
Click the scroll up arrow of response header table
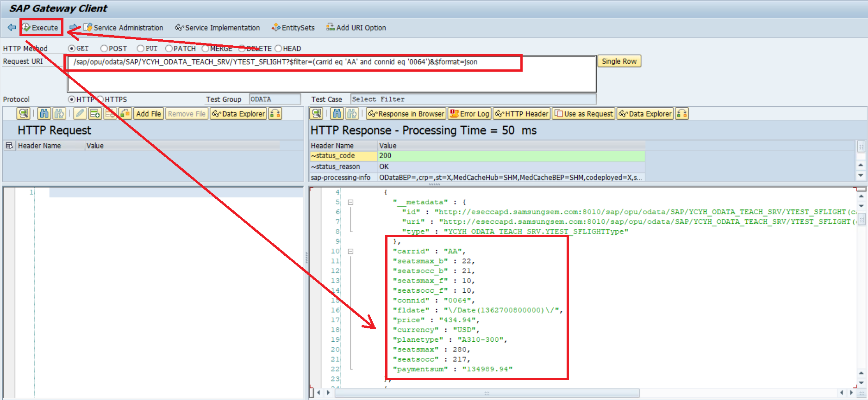coord(861,165)
